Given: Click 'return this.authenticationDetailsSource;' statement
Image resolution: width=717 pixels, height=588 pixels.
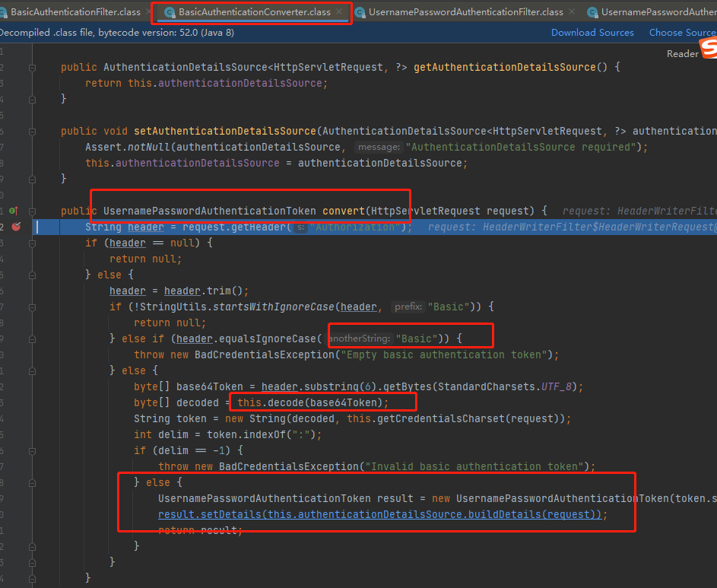Looking at the screenshot, I should [206, 83].
